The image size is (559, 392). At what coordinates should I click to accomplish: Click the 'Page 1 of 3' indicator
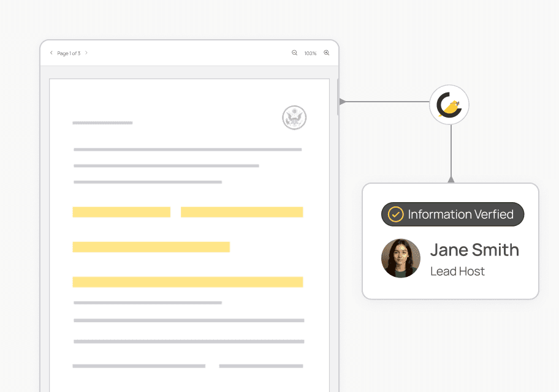(x=69, y=53)
